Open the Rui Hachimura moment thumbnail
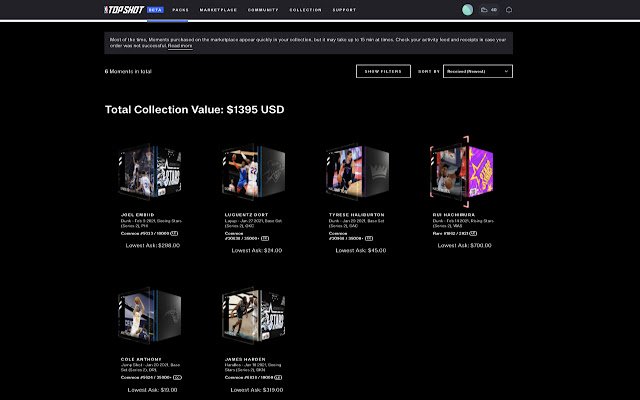The width and height of the screenshot is (640, 400). click(462, 172)
